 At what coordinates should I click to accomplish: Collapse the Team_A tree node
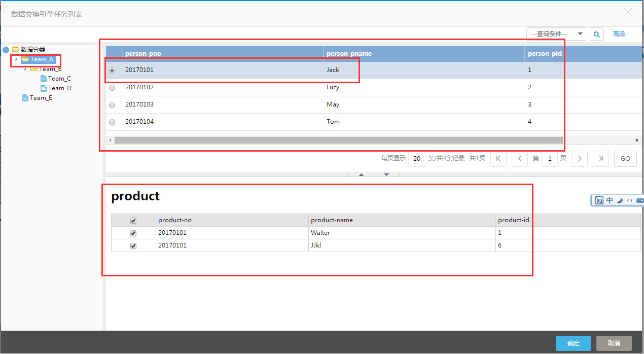point(15,59)
